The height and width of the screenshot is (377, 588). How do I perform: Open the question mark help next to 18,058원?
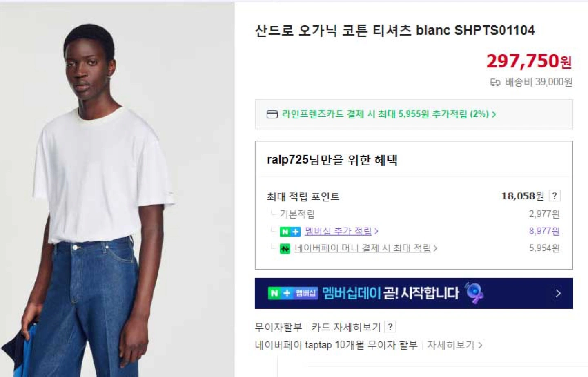click(x=555, y=196)
